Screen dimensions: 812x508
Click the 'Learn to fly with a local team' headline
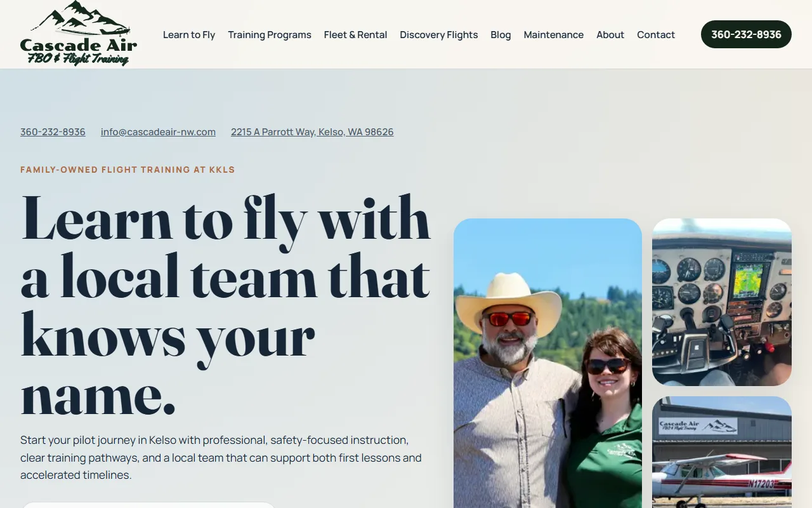[226, 306]
